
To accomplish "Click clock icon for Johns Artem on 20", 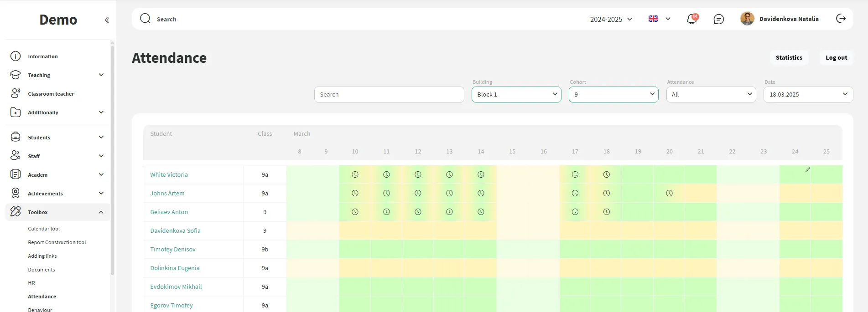I will 669,193.
